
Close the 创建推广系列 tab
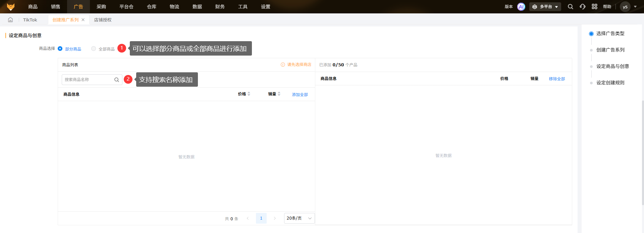click(x=83, y=20)
